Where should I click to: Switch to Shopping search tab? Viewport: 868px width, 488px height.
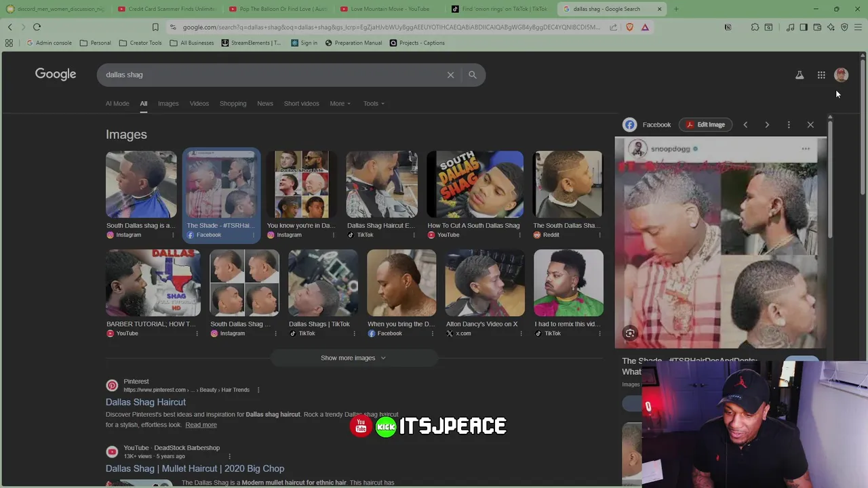pyautogui.click(x=233, y=104)
